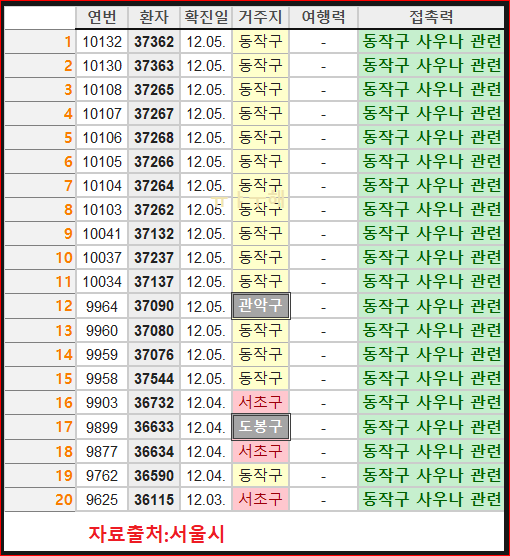Click patient number 37268
This screenshot has height=556, width=510.
[154, 138]
